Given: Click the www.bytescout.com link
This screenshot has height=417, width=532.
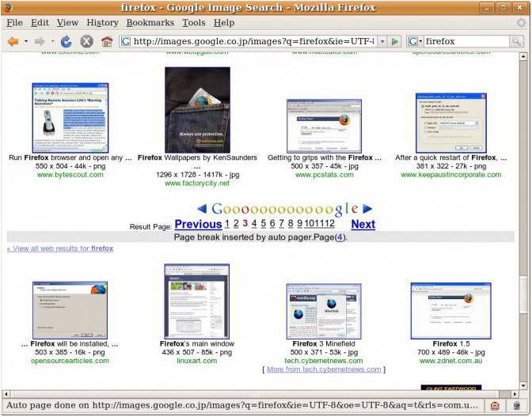Looking at the screenshot, I should click(70, 175).
